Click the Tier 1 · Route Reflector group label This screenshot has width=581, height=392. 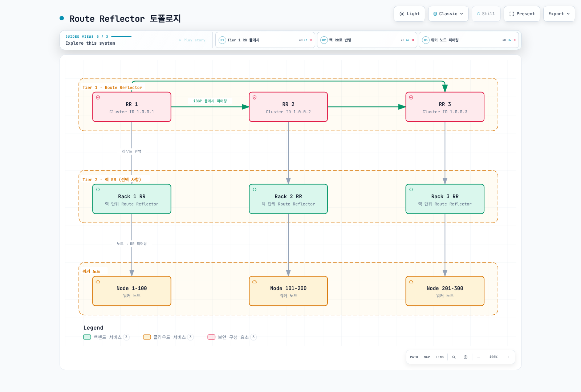coord(112,87)
